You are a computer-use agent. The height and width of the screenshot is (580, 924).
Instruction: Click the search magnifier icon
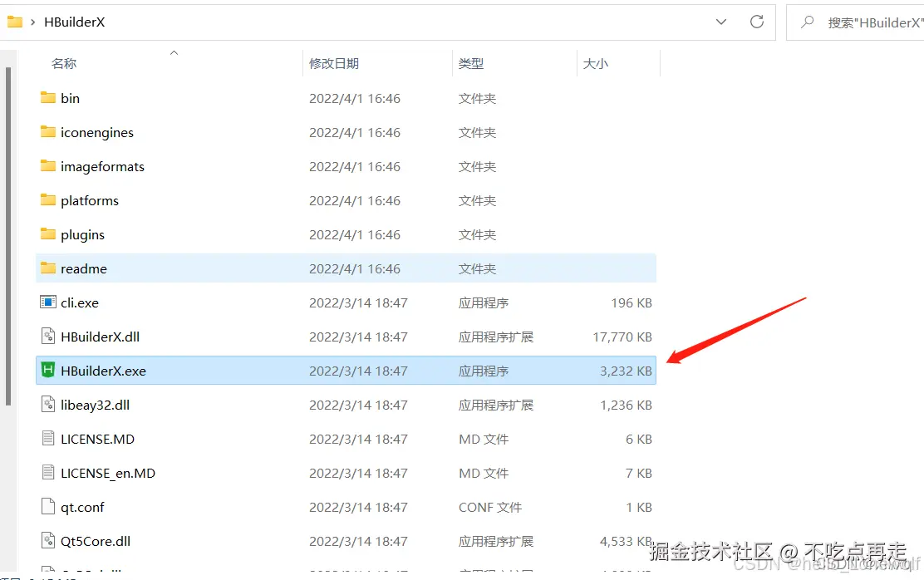(x=808, y=22)
